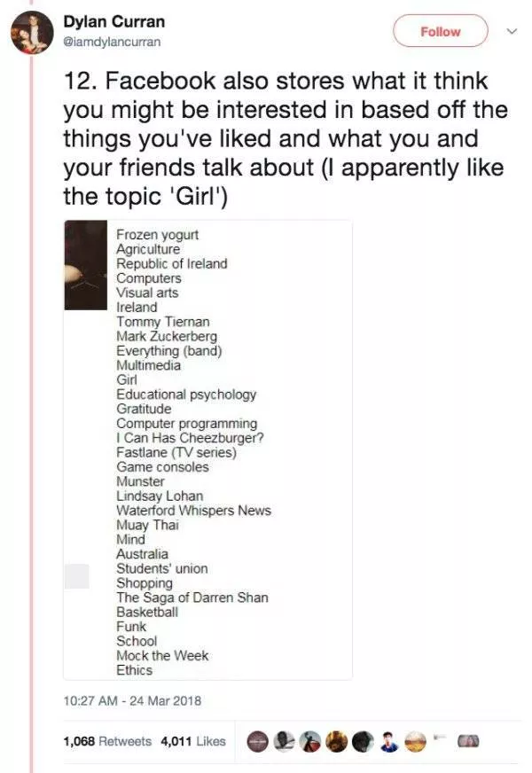The width and height of the screenshot is (532, 773).
Task: Open the third liker's avatar
Action: pyautogui.click(x=310, y=741)
